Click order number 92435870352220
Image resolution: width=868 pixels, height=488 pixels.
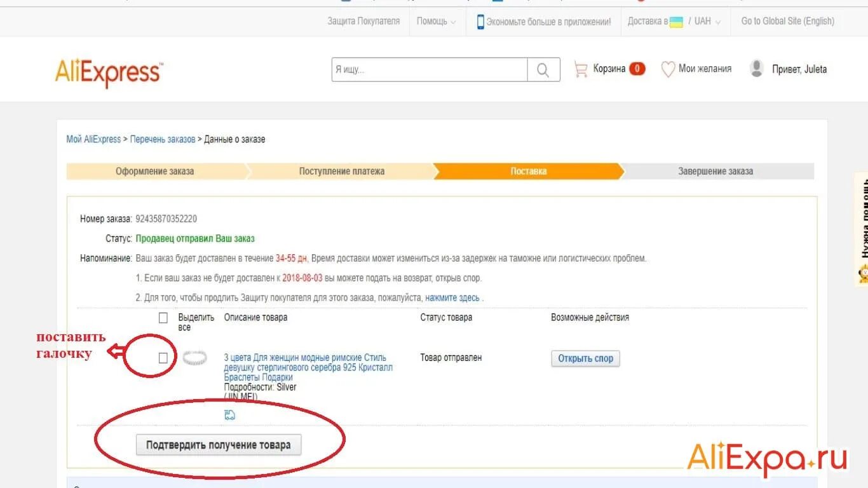pyautogui.click(x=166, y=219)
